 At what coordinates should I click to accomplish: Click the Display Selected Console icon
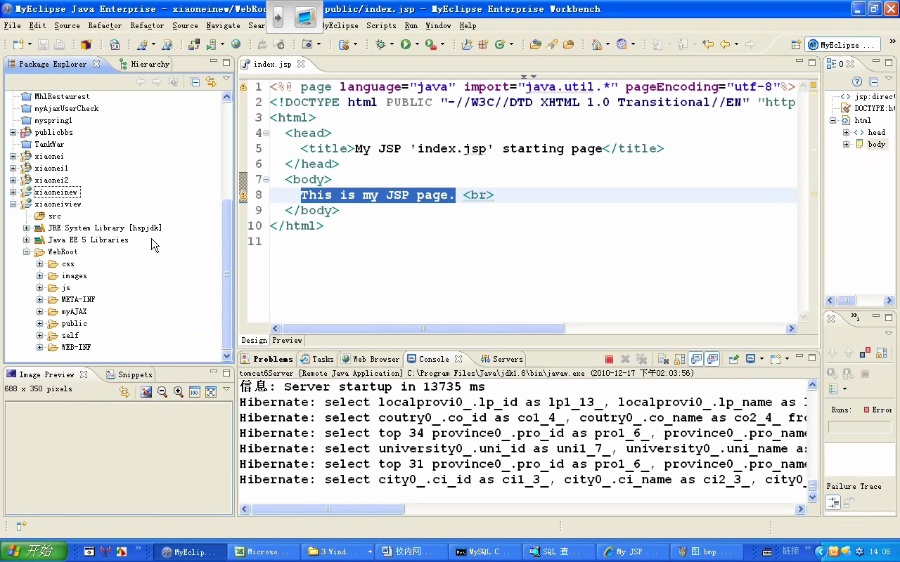click(x=750, y=359)
